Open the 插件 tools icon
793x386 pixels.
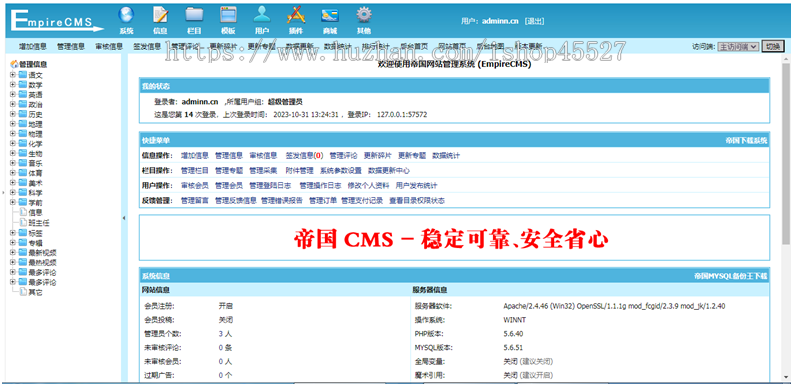click(296, 15)
